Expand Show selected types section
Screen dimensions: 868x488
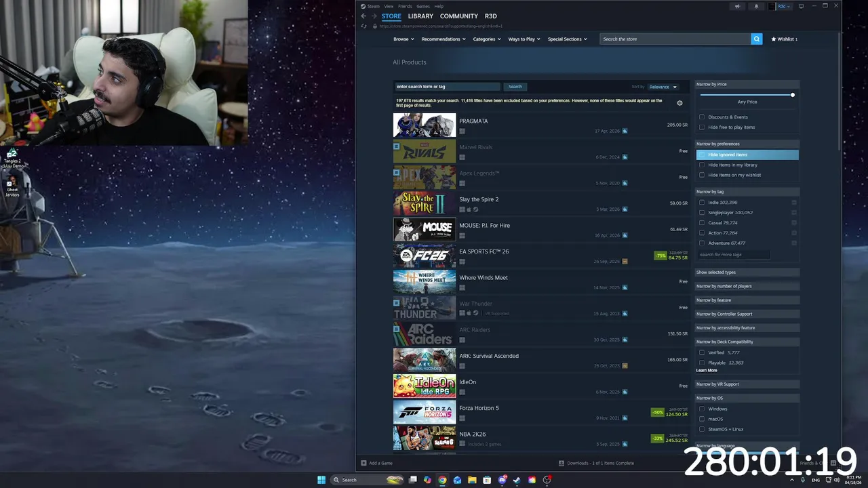tap(747, 272)
